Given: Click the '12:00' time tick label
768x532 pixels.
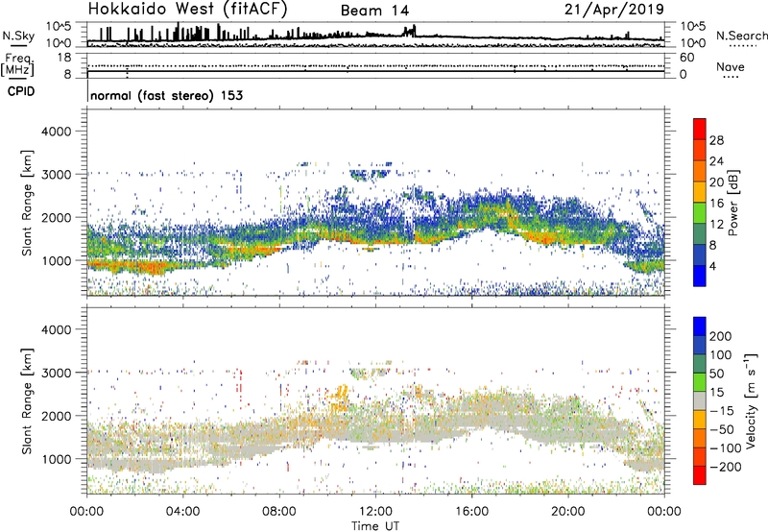Looking at the screenshot, I should 375,512.
